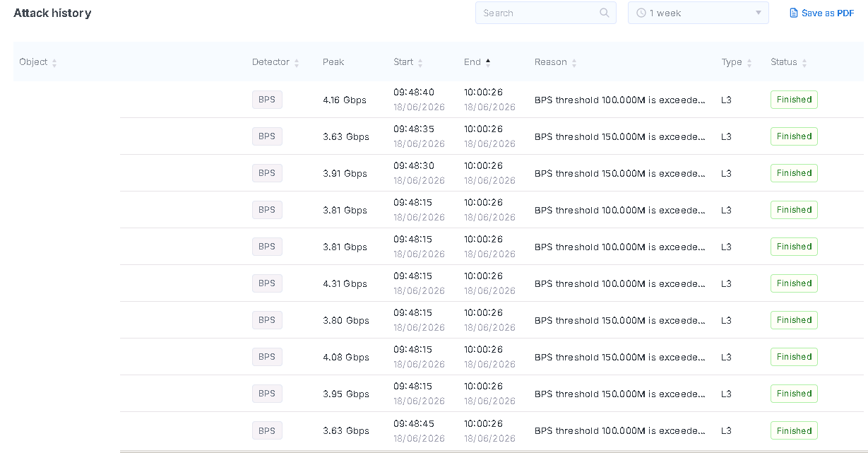Sort by Type column arrows
The image size is (868, 453).
click(x=749, y=62)
